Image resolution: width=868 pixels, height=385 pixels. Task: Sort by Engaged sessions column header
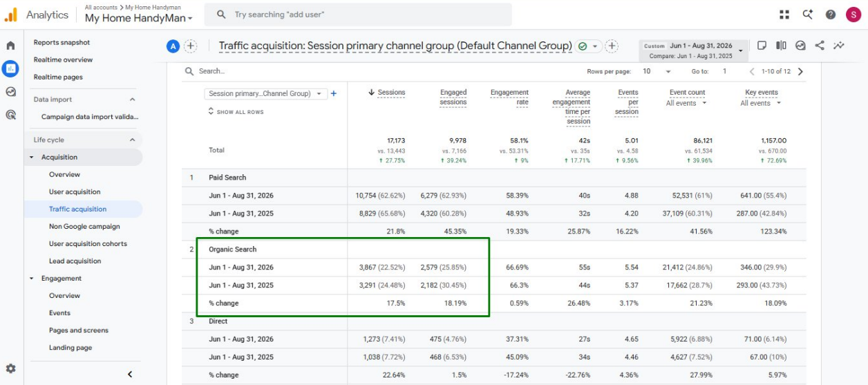click(453, 97)
